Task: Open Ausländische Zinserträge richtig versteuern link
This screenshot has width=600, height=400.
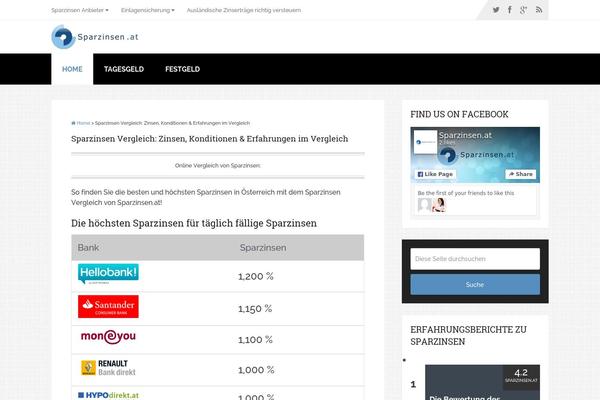Action: click(x=244, y=10)
